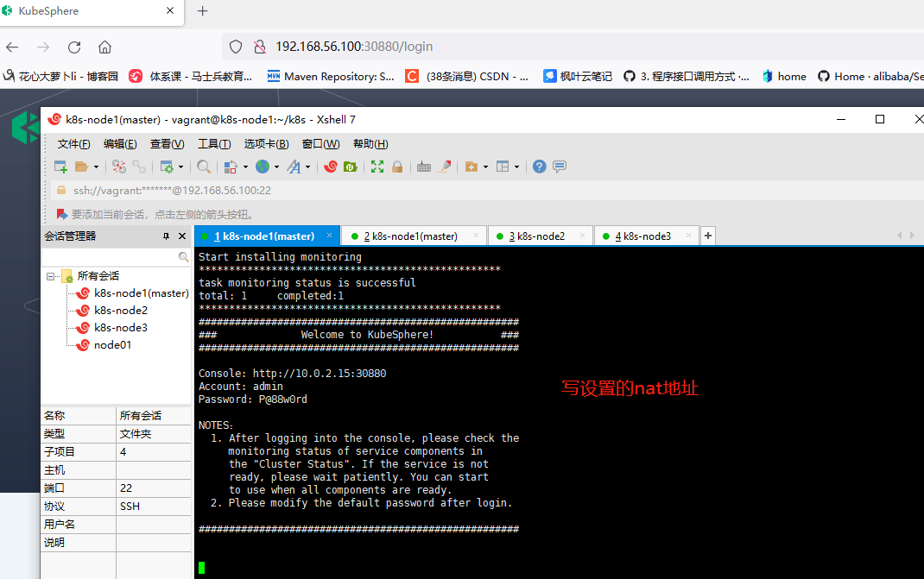
Task: Launch Xftp green folder icon
Action: click(x=351, y=167)
